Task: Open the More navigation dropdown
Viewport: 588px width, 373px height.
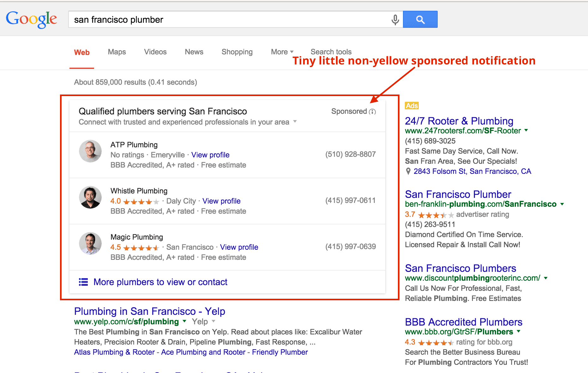Action: click(282, 52)
